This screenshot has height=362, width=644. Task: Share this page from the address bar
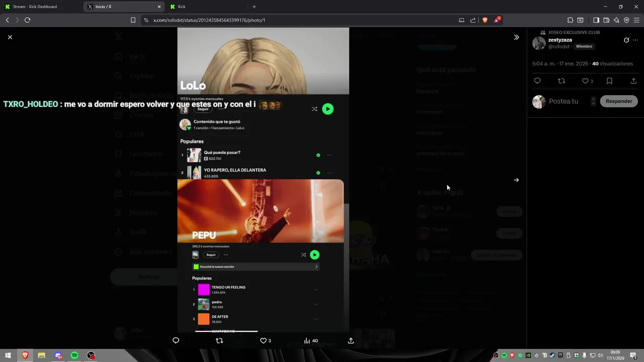[x=473, y=20]
